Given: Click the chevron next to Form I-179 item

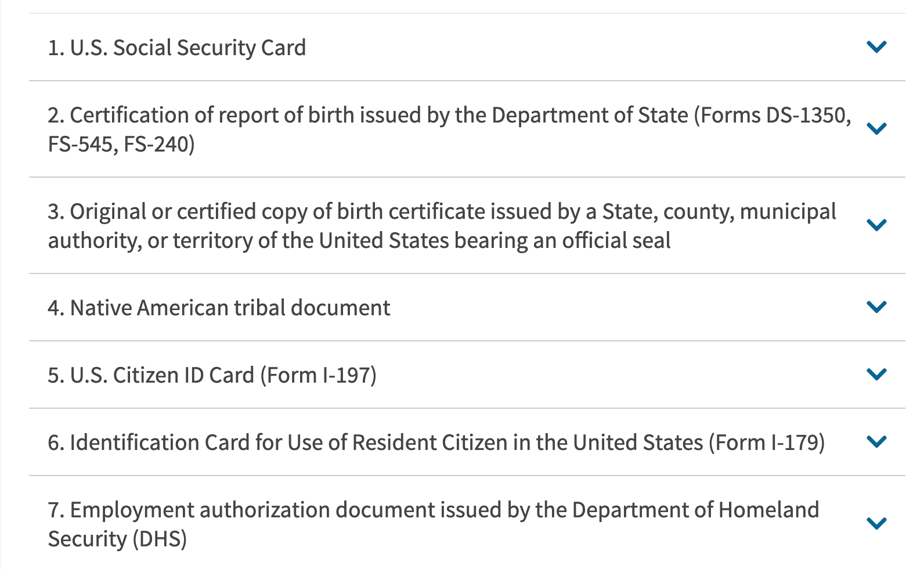Looking at the screenshot, I should point(876,441).
